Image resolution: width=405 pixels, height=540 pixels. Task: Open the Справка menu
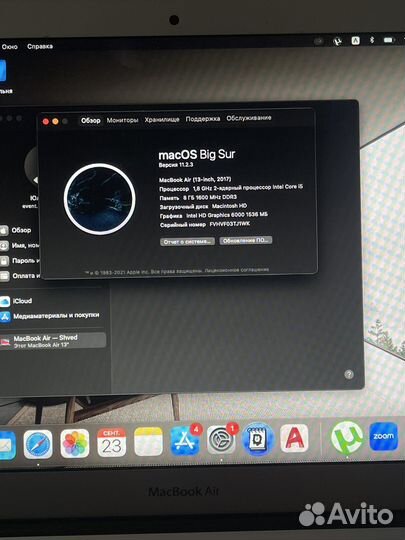[x=40, y=46]
